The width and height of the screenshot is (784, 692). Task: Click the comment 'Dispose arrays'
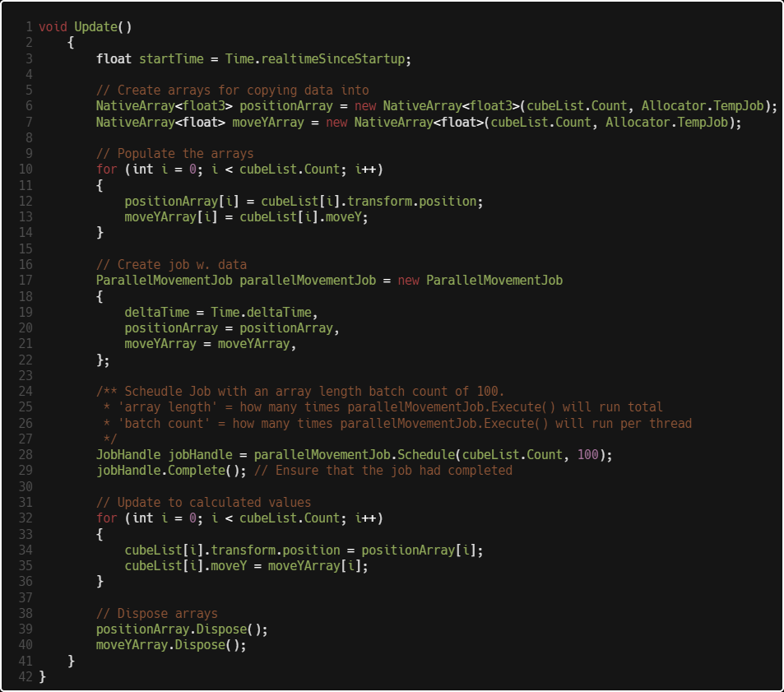[157, 614]
